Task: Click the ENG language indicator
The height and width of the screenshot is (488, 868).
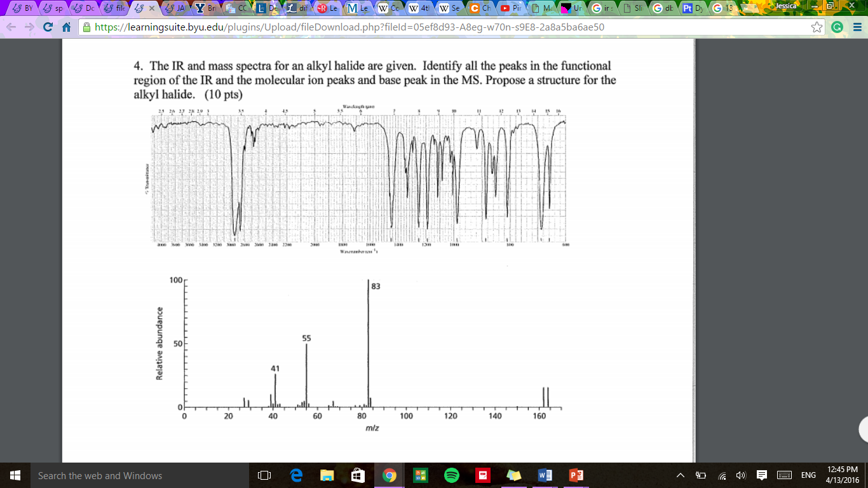Action: pos(808,475)
